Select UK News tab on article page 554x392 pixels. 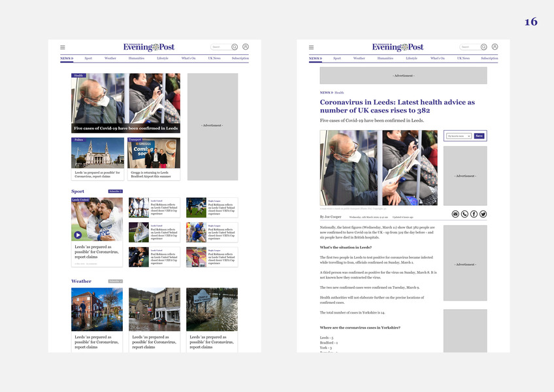[x=463, y=58]
